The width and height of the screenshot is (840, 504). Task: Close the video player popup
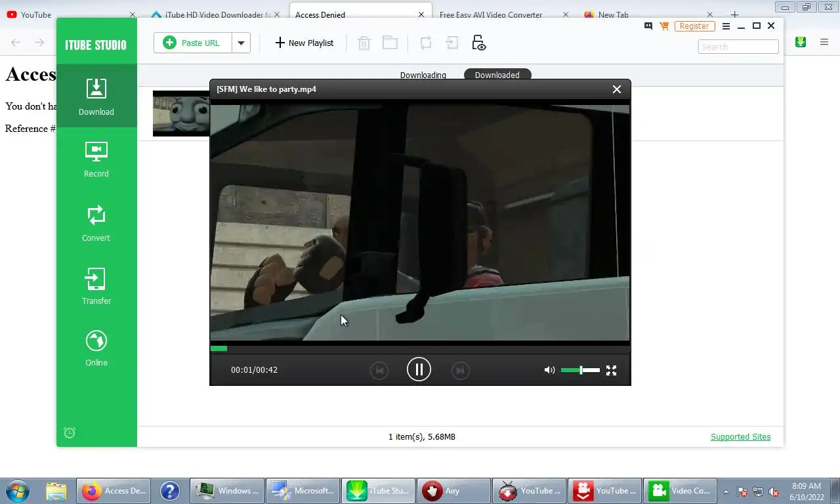pyautogui.click(x=617, y=89)
